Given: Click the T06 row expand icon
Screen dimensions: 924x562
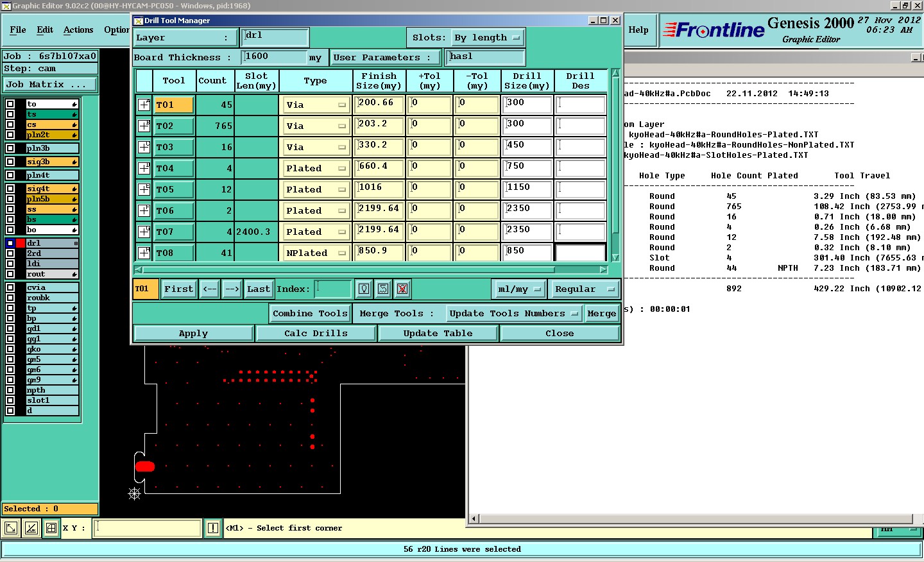Looking at the screenshot, I should coord(144,210).
